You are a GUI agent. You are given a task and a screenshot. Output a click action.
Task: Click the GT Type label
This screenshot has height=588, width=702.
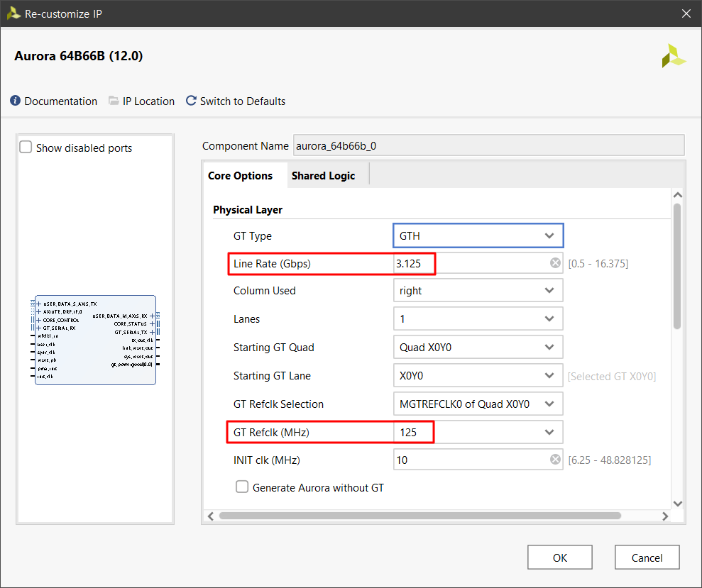pyautogui.click(x=253, y=235)
